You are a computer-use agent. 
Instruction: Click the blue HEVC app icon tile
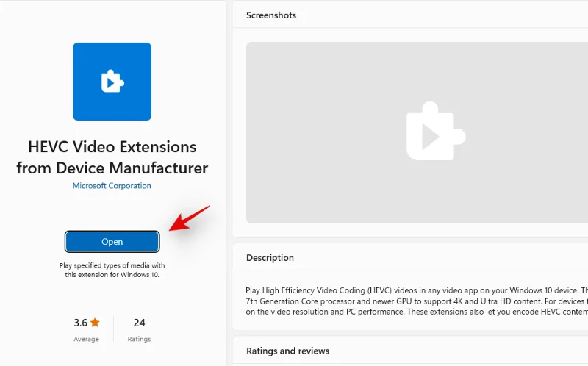[112, 82]
